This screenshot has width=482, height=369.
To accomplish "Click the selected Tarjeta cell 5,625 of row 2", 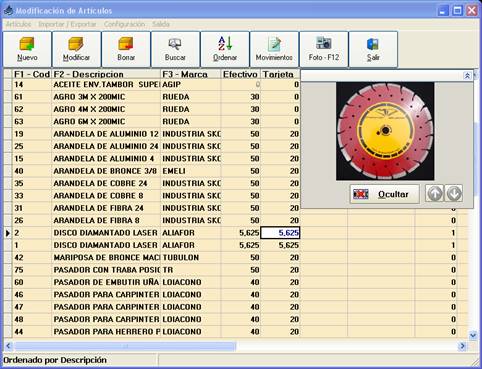I will point(280,233).
